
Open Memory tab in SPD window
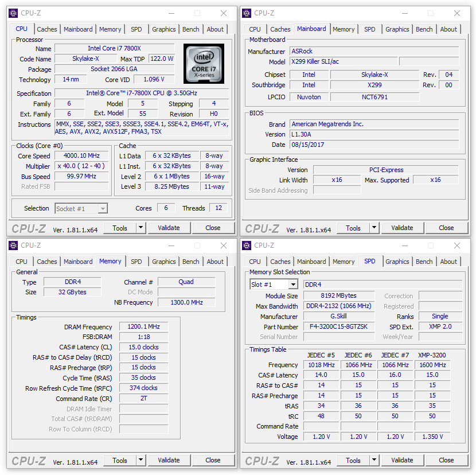point(344,262)
